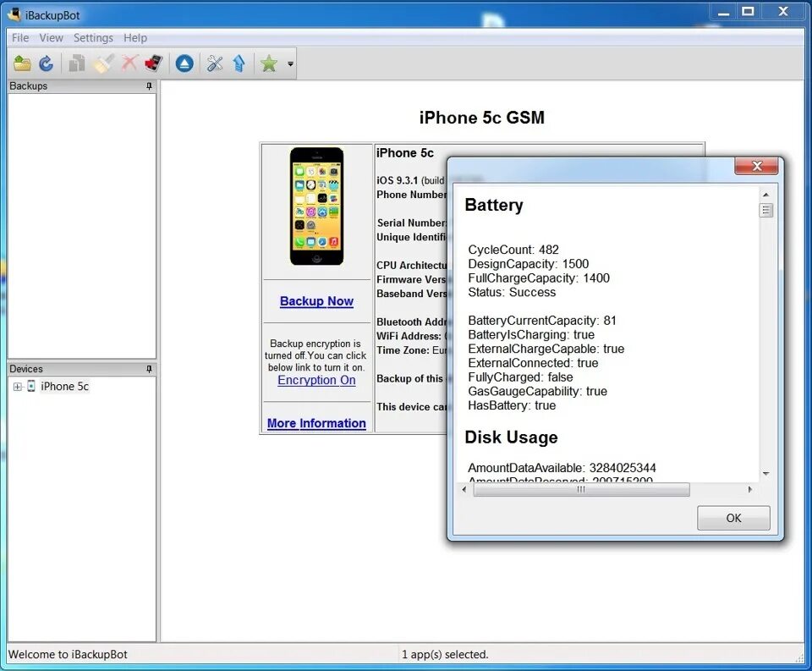Image resolution: width=812 pixels, height=671 pixels.
Task: Click the dialog horizontal scrollbar thumb
Action: pos(581,489)
